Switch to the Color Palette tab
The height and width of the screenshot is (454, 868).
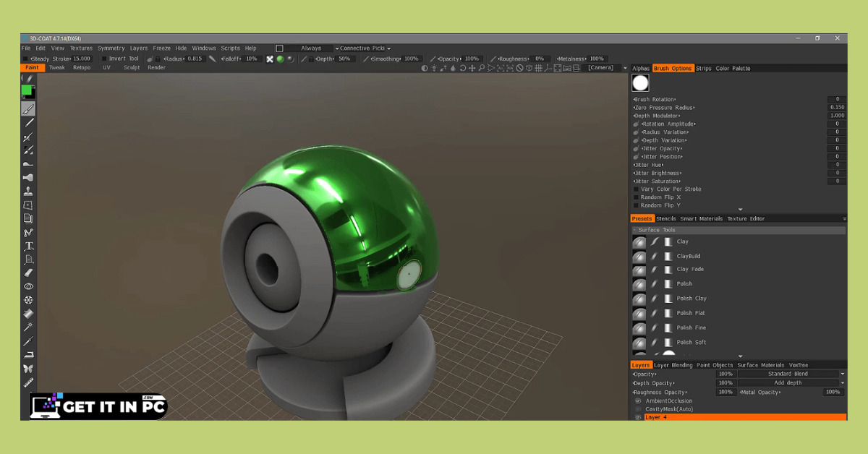tap(733, 68)
